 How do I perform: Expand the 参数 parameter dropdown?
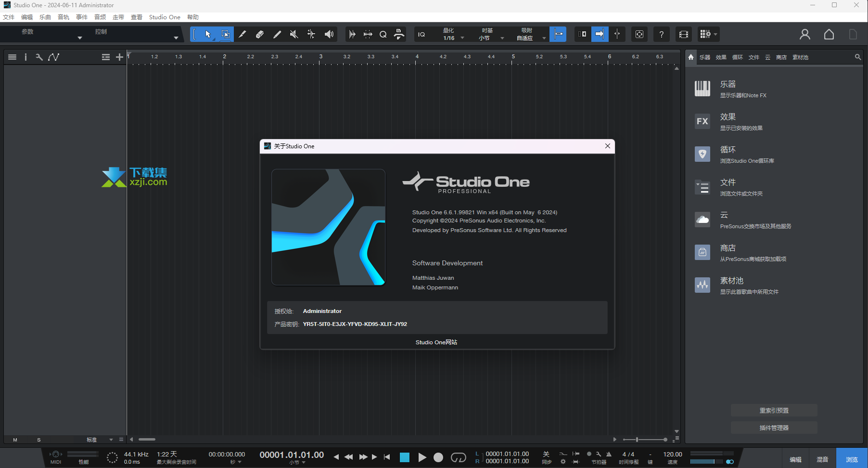(80, 38)
